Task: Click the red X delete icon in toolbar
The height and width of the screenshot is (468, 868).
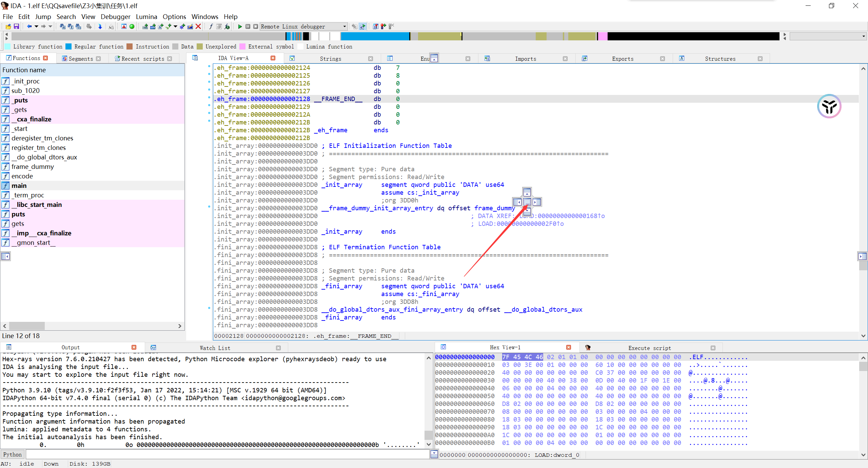Action: tap(198, 26)
